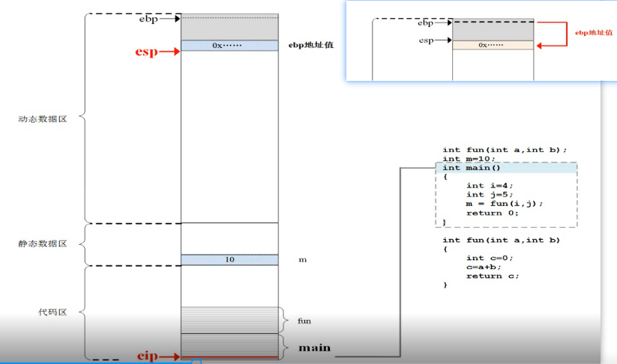
Task: Click the memory cell containing "10"
Action: (x=229, y=259)
